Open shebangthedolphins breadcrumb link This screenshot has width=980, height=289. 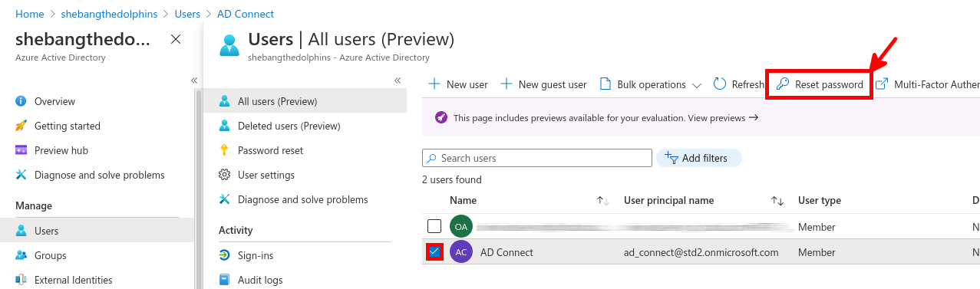tap(108, 14)
